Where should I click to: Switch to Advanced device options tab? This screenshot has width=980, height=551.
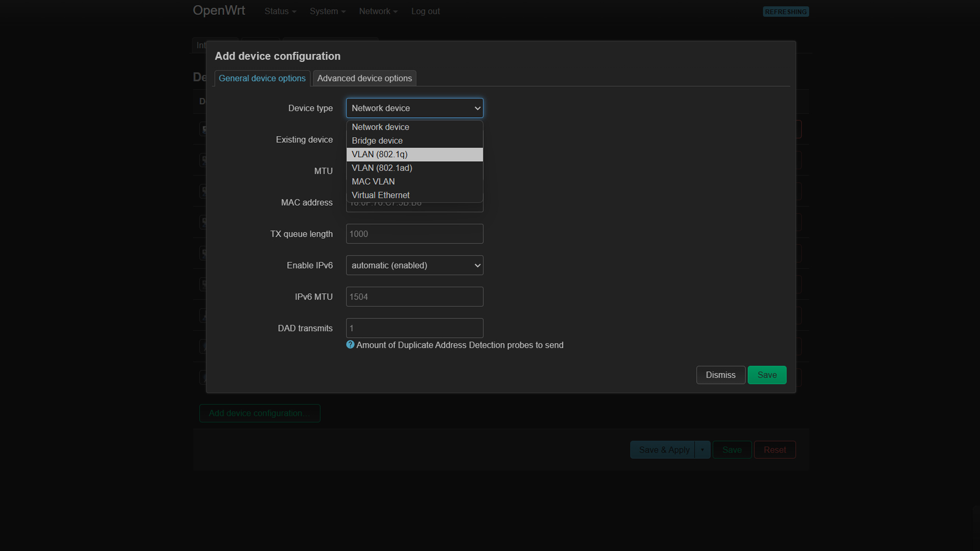coord(364,78)
